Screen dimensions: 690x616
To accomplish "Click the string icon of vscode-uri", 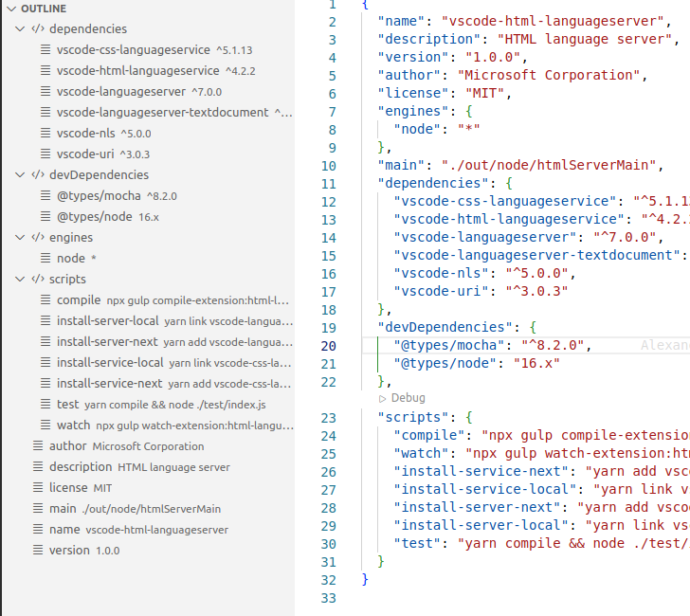I will click(x=45, y=154).
